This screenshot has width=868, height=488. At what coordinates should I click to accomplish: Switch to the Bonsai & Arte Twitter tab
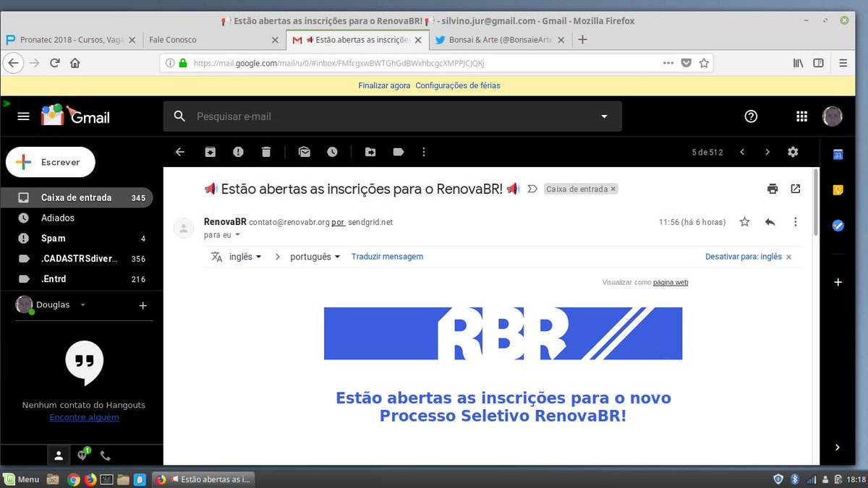pos(500,40)
